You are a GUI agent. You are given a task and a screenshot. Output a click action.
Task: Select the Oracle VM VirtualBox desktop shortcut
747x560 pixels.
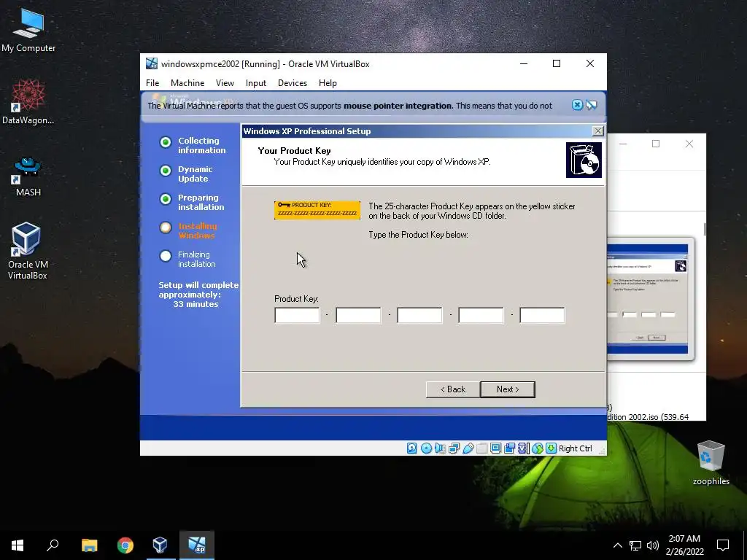(27, 251)
